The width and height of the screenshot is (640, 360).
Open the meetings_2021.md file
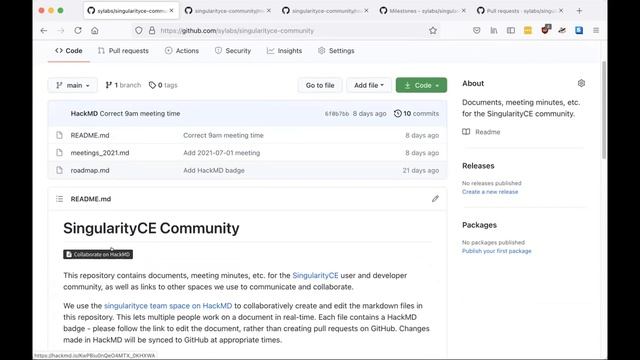(x=100, y=153)
